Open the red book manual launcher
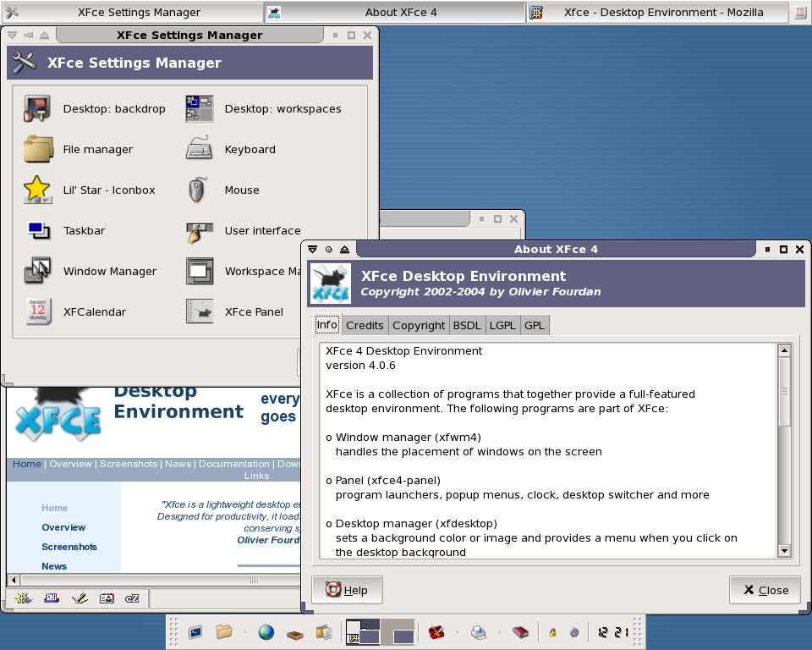The image size is (812, 650). point(520,632)
